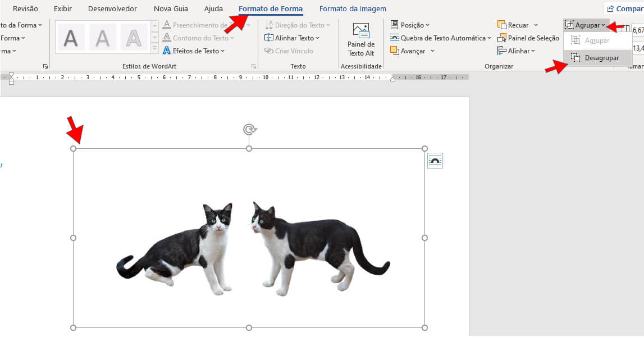The height and width of the screenshot is (337, 644).
Task: Click the Preenchimento de Texto letter icon
Action: tap(167, 25)
